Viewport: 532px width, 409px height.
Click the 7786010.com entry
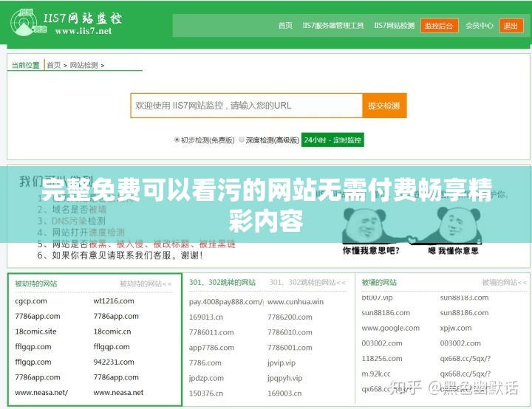[290, 332]
